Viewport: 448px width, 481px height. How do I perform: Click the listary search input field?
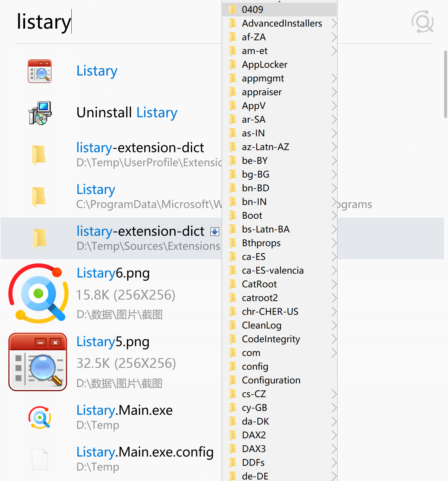pyautogui.click(x=118, y=22)
